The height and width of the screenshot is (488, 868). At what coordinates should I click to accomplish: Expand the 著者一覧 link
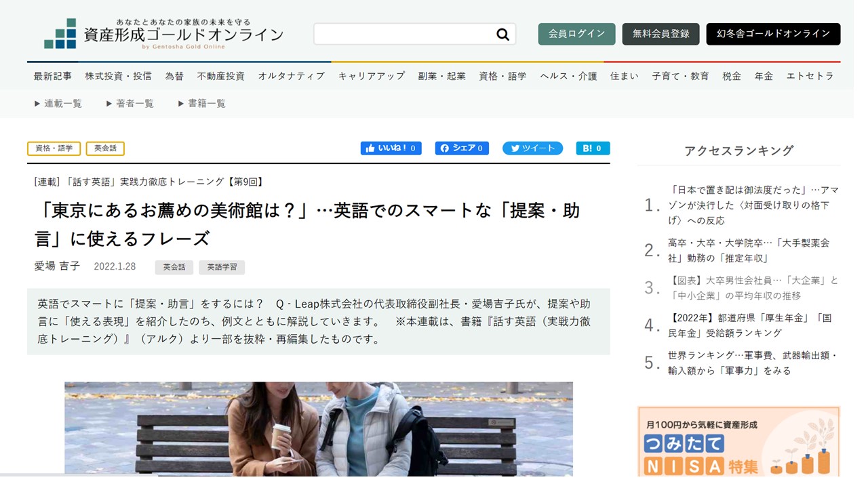(130, 104)
